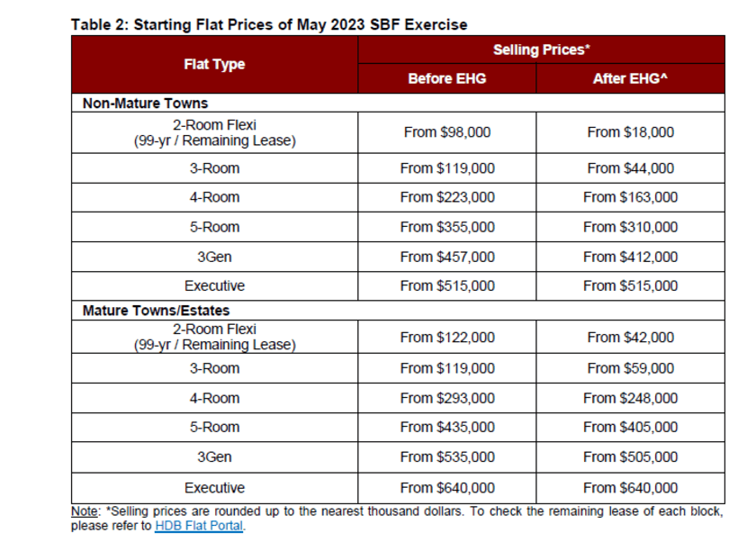Select the From $310,000 cell
747x560 pixels.
[x=630, y=227]
